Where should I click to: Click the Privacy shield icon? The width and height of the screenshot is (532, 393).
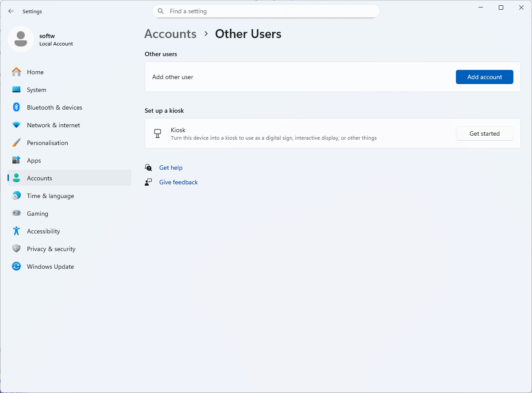click(16, 249)
